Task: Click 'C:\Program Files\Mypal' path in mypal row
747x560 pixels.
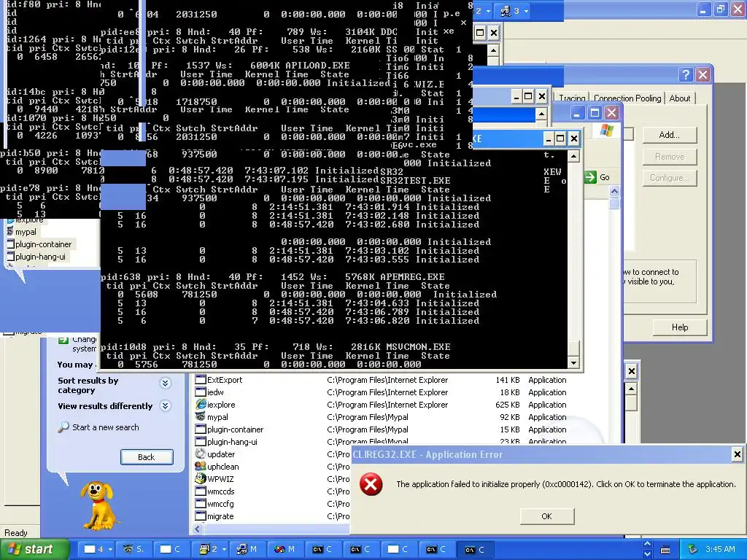Action: point(368,417)
